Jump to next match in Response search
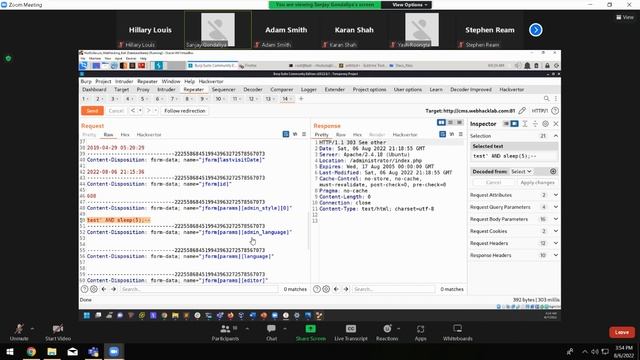The image size is (640, 360). pos(346,289)
